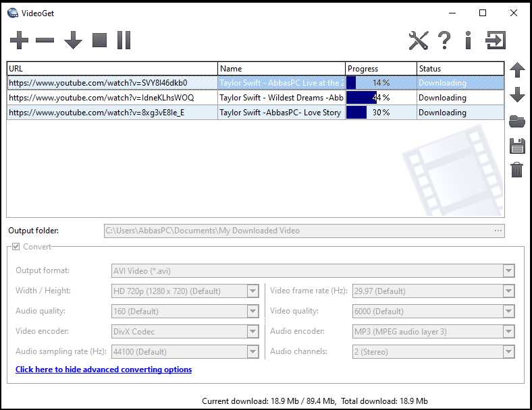This screenshot has height=410, width=532.
Task: Show about info with the i icon
Action: coord(469,40)
